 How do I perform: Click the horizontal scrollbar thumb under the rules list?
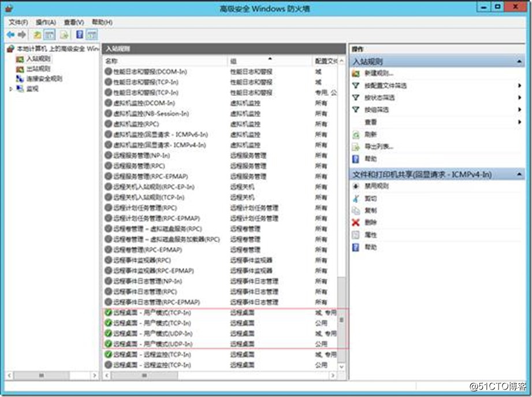click(144, 376)
